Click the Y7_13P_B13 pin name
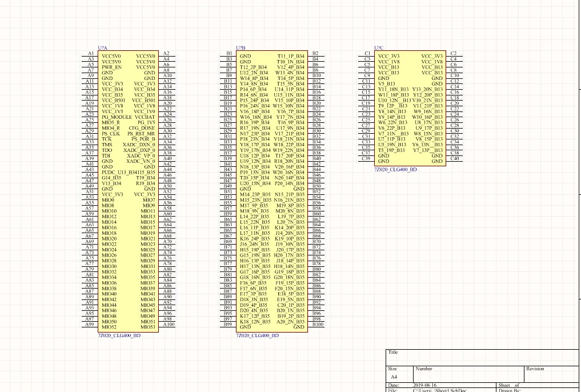This screenshot has height=392, width=581. pyautogui.click(x=428, y=150)
